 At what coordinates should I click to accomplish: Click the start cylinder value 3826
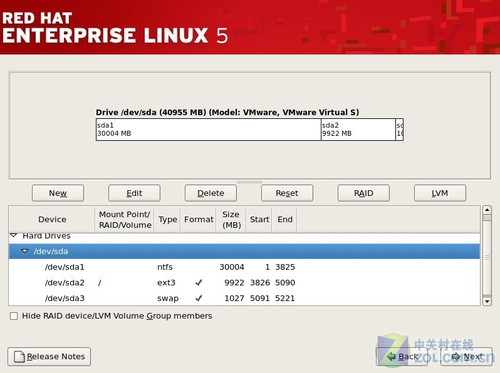260,283
